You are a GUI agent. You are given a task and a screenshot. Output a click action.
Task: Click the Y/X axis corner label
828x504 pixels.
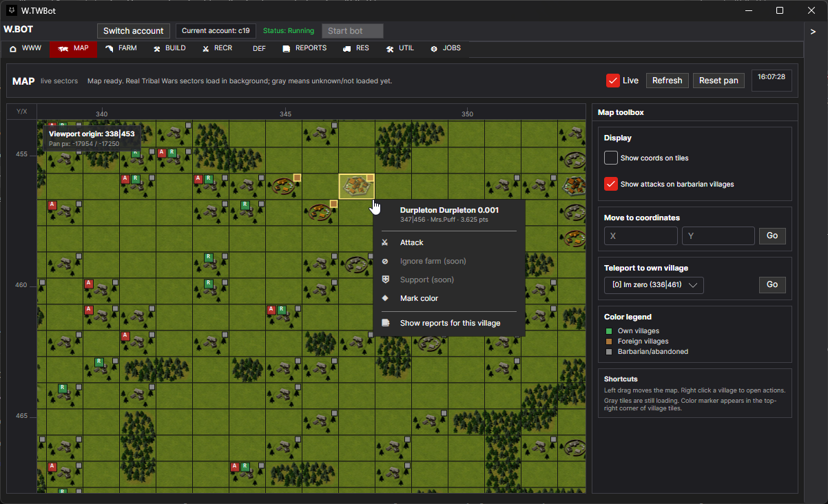(x=22, y=112)
